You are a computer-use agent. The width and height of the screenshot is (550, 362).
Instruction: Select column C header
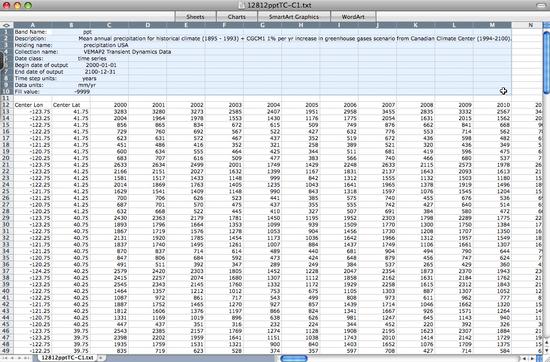click(109, 25)
